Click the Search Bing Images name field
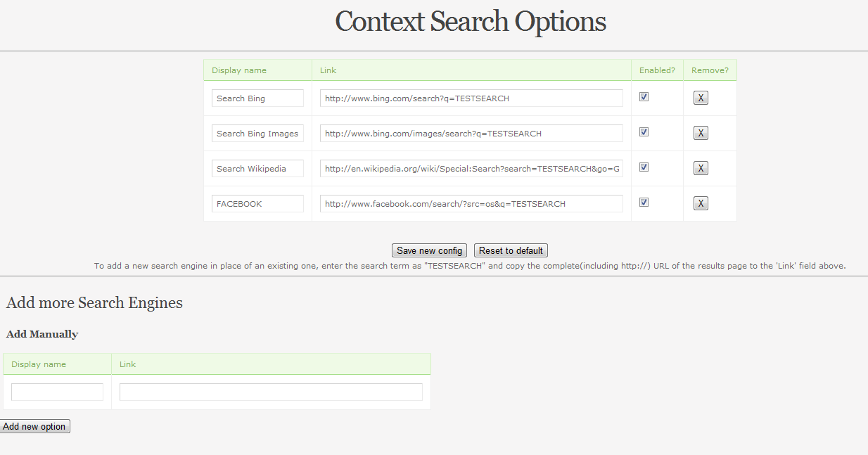Image resolution: width=868 pixels, height=455 pixels. [257, 133]
